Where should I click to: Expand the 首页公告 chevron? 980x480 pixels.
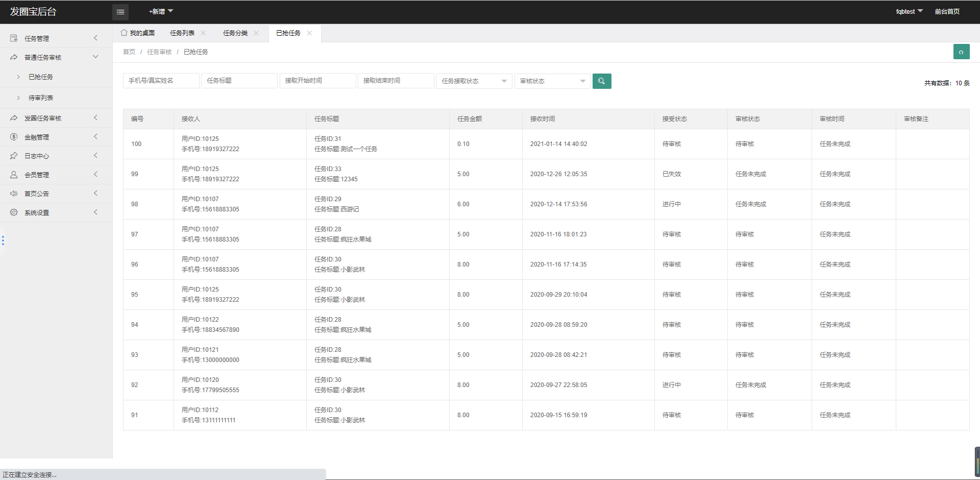[95, 193]
